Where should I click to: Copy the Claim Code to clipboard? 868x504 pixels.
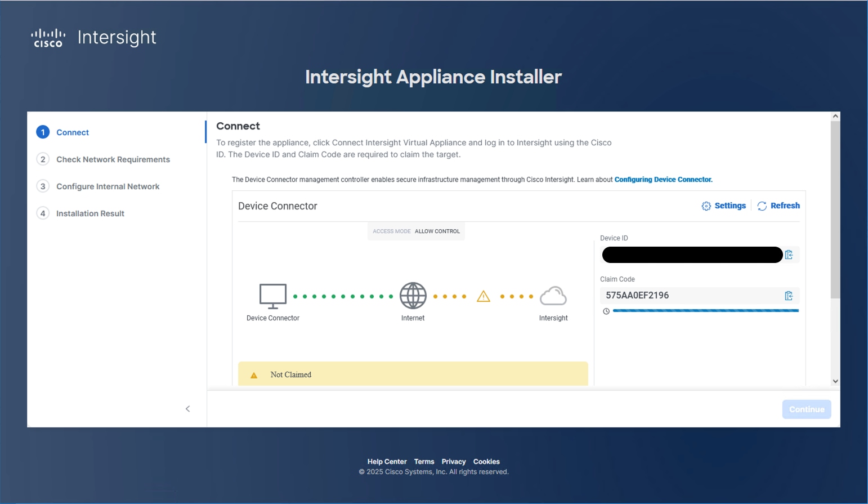[789, 296]
